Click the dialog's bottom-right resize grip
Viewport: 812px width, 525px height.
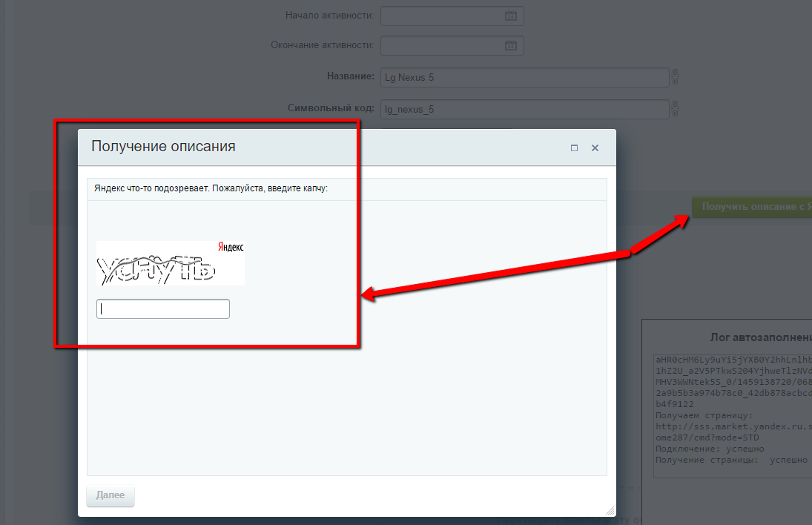point(610,510)
